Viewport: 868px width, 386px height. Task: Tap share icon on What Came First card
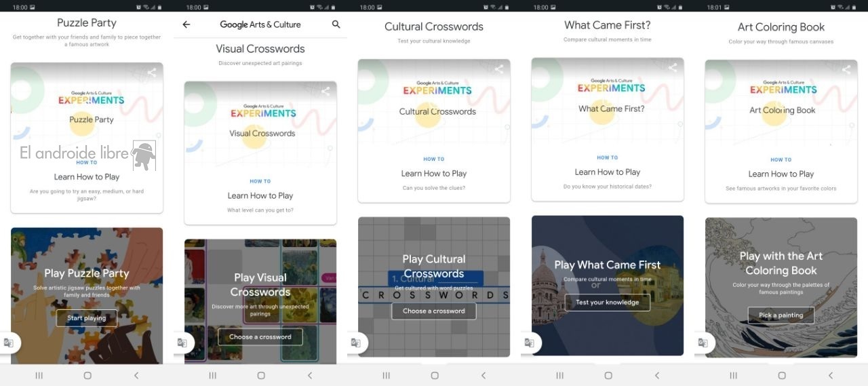673,68
